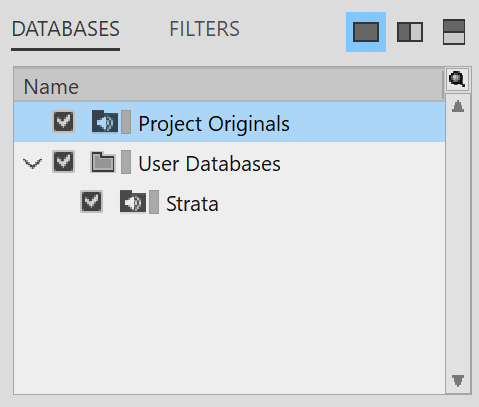Select the Strata database entry
Viewport: 479px width, 407px height.
pos(192,204)
